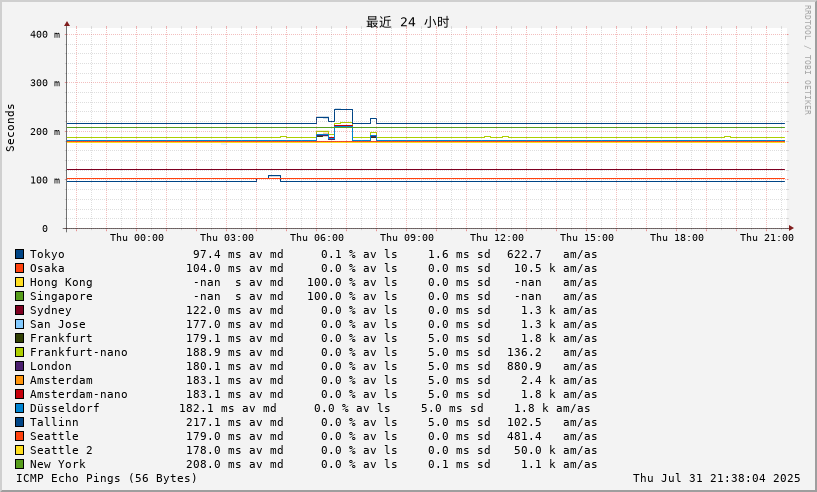The height and width of the screenshot is (492, 817).
Task: Select the Düsseldorf blue legend swatch
Action: tap(19, 409)
